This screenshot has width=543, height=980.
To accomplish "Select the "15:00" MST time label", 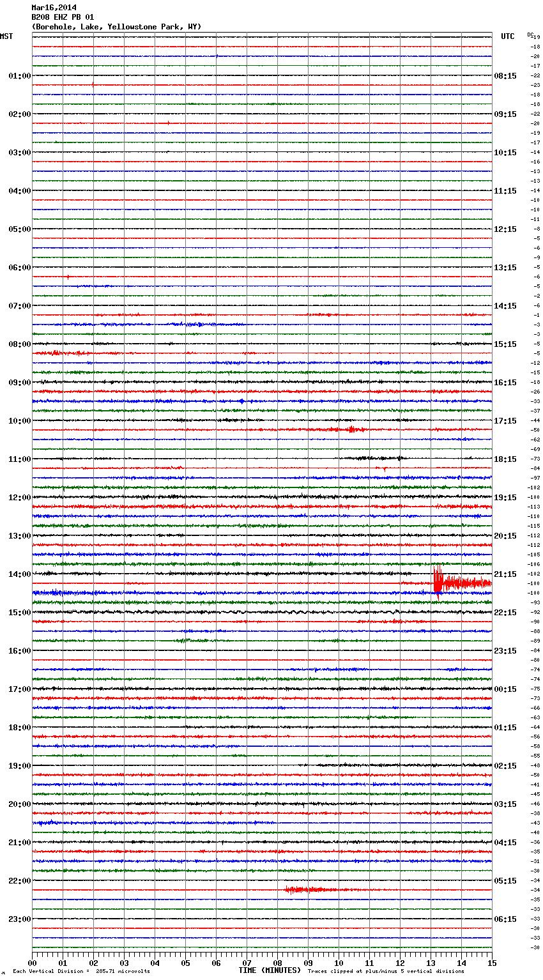I will click(x=20, y=613).
